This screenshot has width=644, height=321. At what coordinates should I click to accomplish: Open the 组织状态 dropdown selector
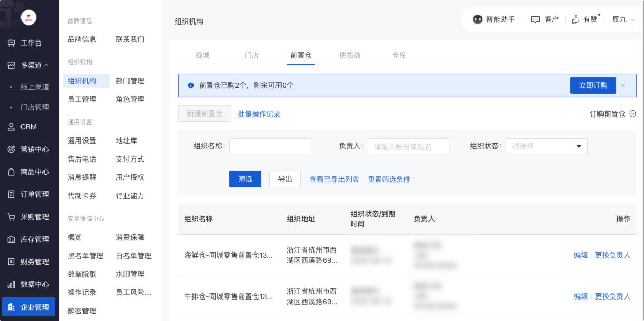(x=546, y=146)
